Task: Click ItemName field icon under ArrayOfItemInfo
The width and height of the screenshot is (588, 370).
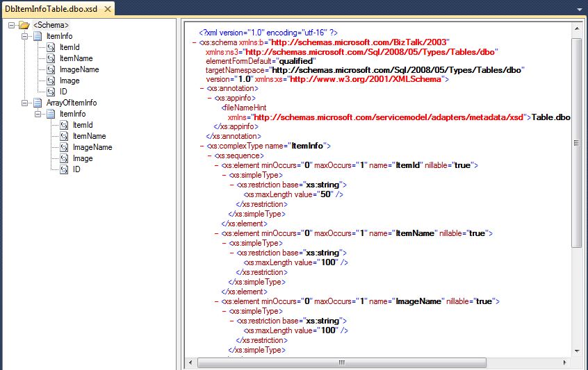Action: [x=64, y=136]
